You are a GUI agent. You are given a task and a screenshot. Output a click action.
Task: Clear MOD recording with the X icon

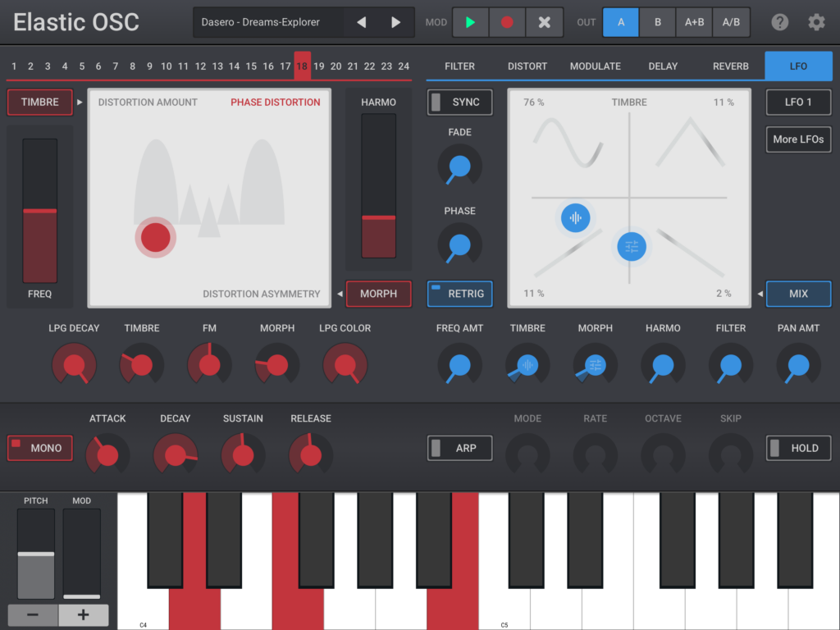545,22
